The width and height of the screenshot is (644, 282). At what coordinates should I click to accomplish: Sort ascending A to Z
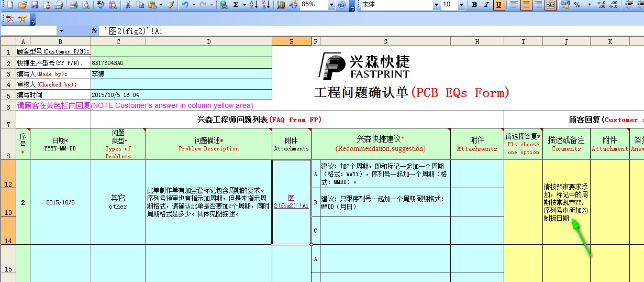click(253, 5)
